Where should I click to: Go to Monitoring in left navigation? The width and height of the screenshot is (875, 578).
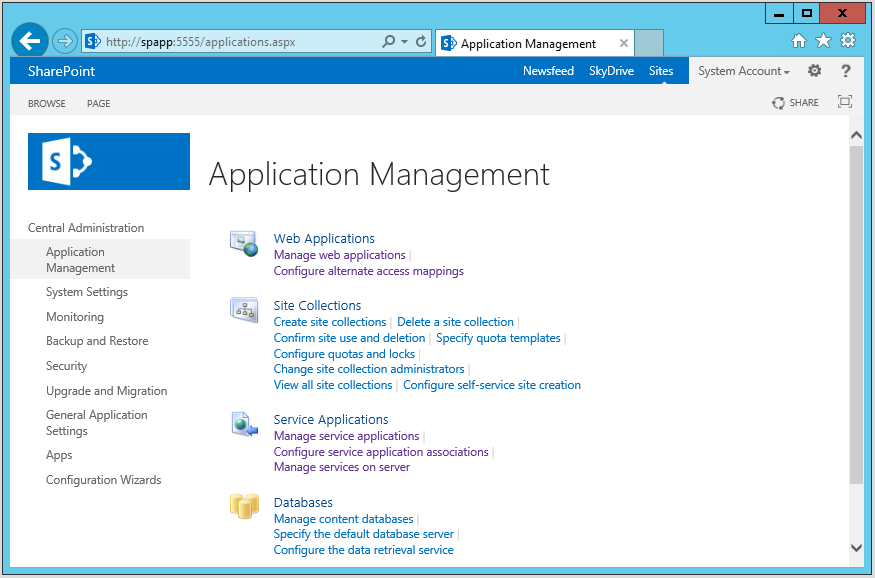pos(75,316)
